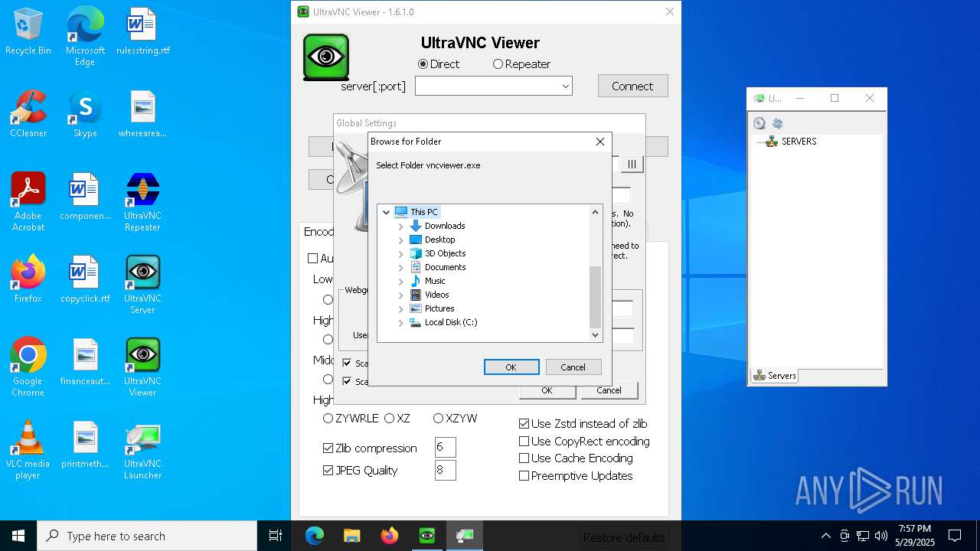Screen dimensions: 980x551
Task: Open the Recycle Bin
Action: pyautogui.click(x=28, y=31)
